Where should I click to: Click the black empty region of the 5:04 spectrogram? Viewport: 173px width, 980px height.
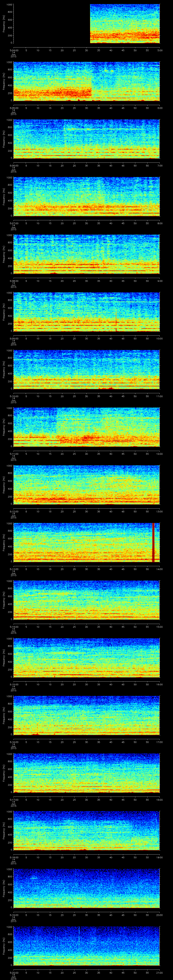pyautogui.click(x=51, y=24)
